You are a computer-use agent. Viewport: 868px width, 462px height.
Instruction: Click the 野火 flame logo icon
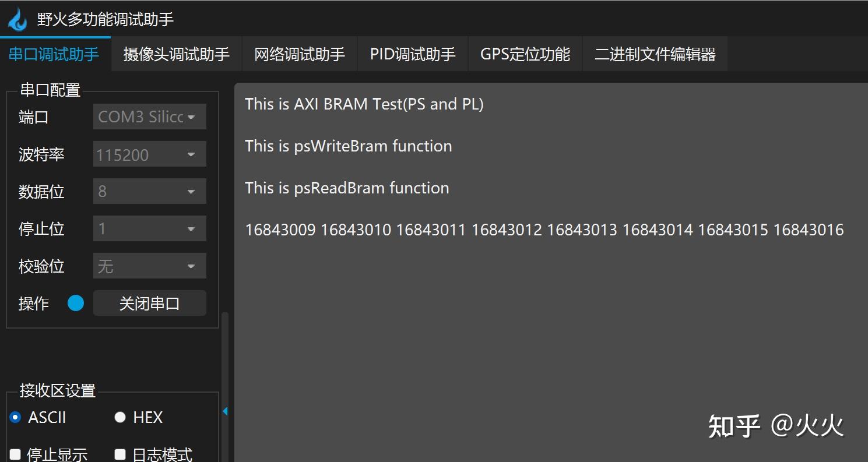coord(17,18)
